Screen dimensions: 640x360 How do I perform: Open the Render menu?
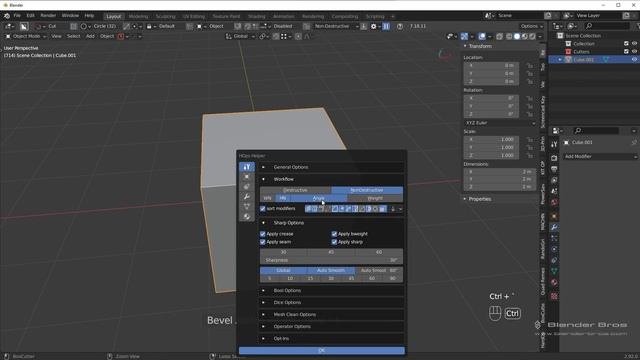point(48,16)
